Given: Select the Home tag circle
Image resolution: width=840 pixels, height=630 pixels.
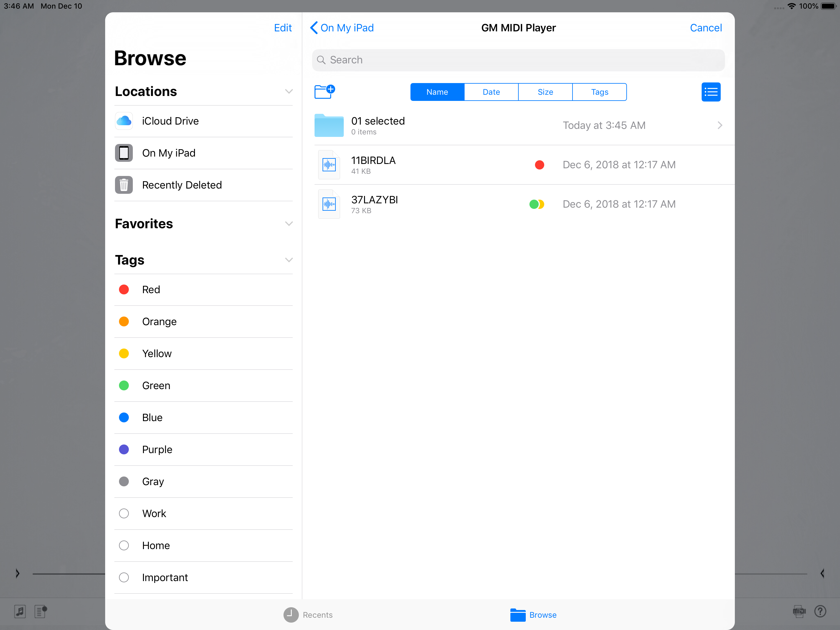Looking at the screenshot, I should click(124, 545).
